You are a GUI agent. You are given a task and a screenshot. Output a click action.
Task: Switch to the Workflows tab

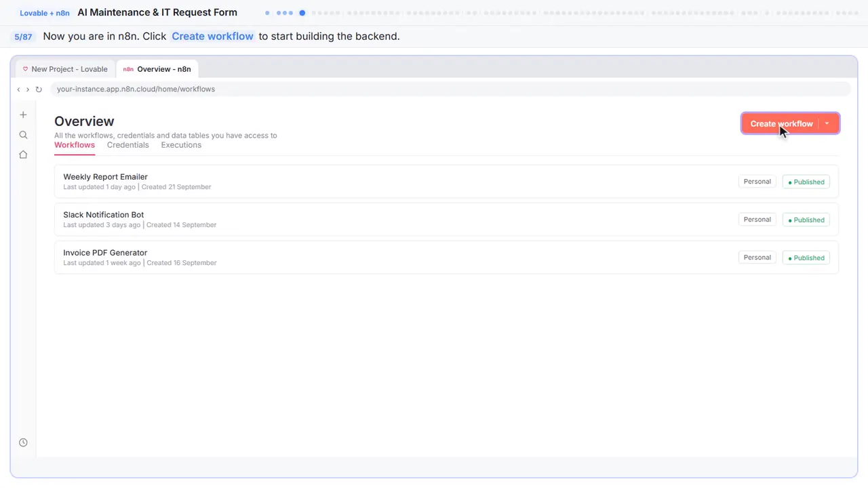pos(75,145)
